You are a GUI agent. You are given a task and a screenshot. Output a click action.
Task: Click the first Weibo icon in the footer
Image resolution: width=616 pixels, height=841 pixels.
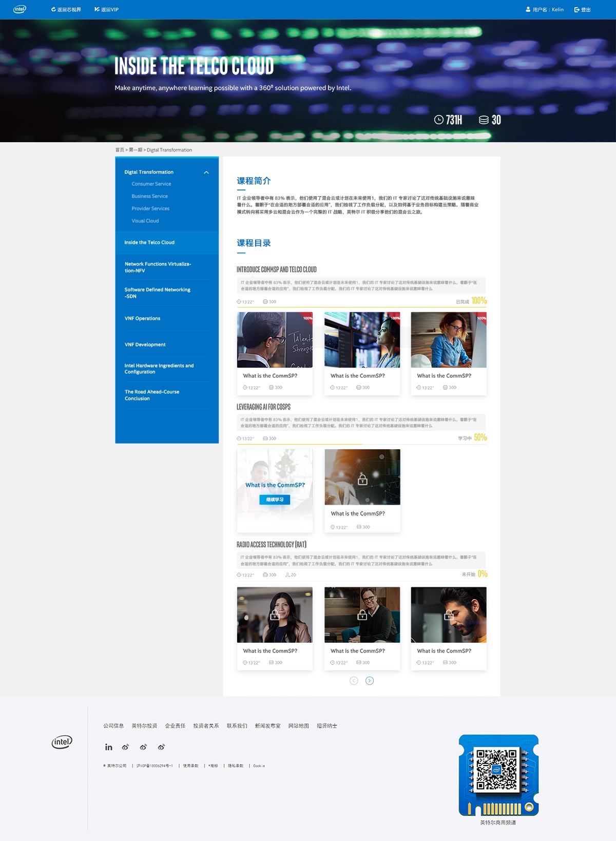pyautogui.click(x=125, y=747)
